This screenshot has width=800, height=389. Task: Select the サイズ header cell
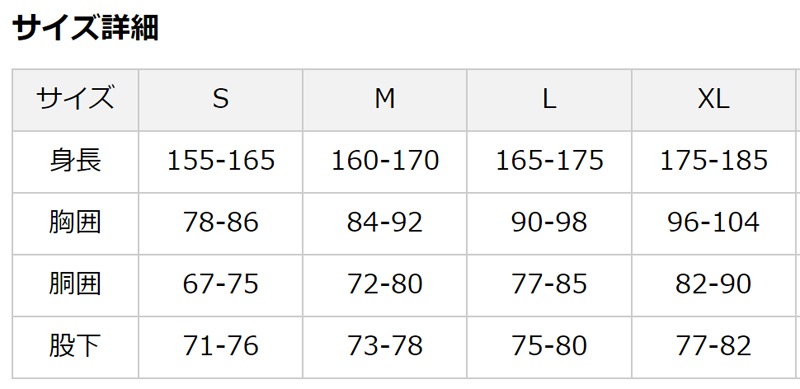tap(75, 100)
